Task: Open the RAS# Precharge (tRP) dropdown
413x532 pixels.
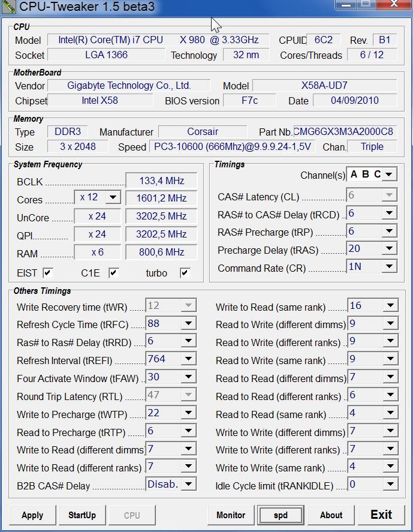Action: point(372,231)
